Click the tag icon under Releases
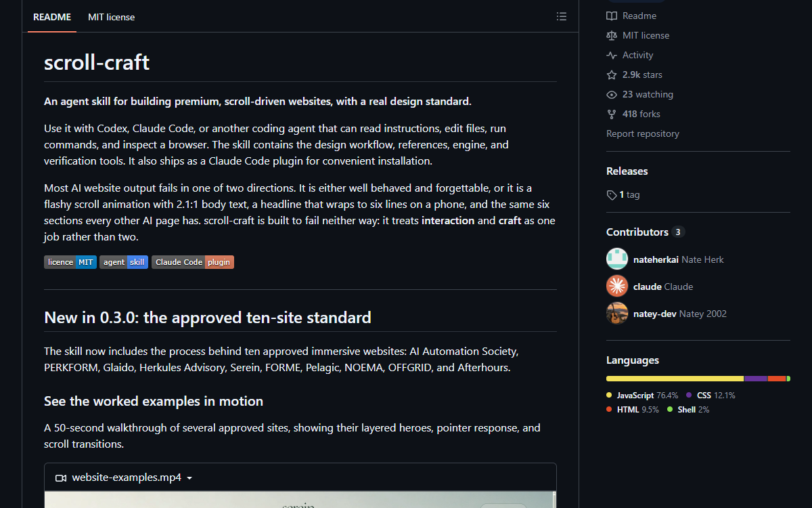The height and width of the screenshot is (508, 812). pyautogui.click(x=612, y=195)
